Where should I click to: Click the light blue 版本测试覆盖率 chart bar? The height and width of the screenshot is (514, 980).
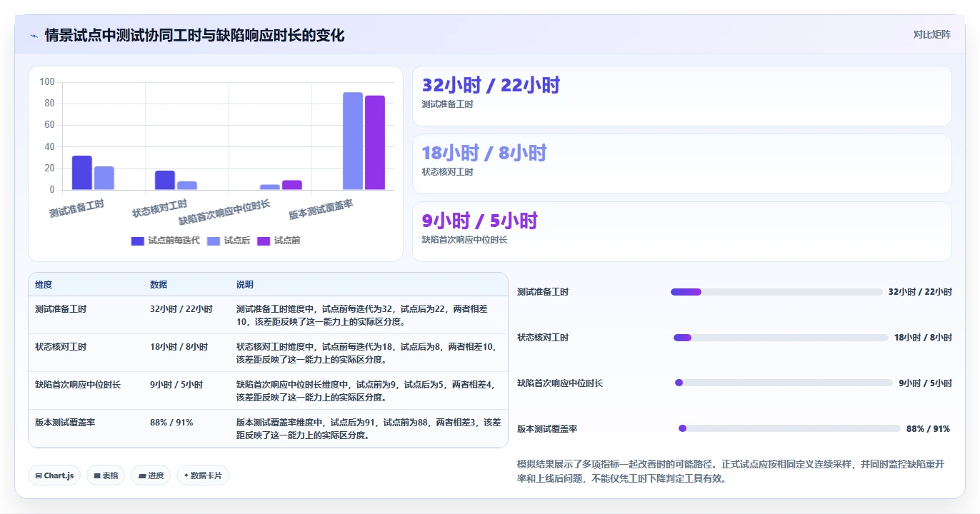353,141
